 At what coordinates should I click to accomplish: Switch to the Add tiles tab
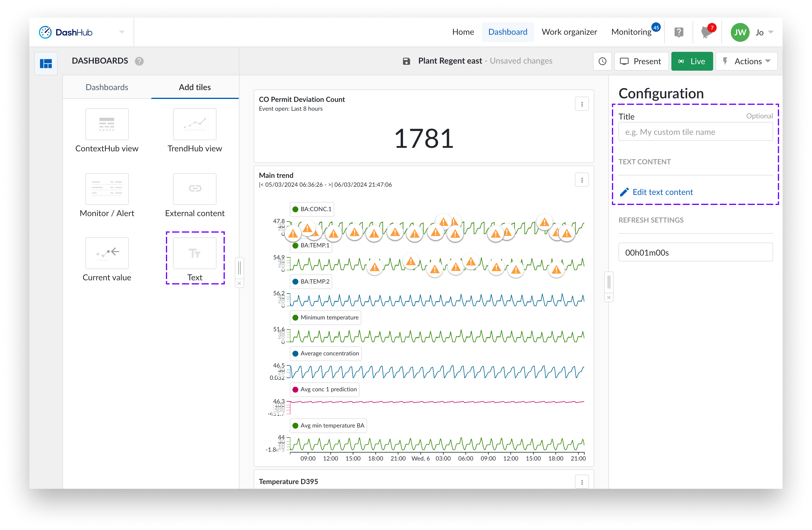pyautogui.click(x=195, y=87)
